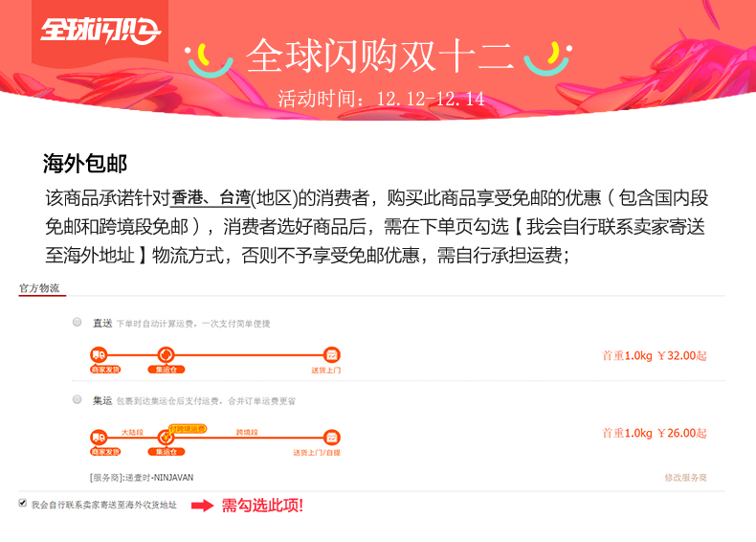Screen dimensions: 756x542
Task: Click the 付跨境运费 yellow badge
Action: coord(188,429)
